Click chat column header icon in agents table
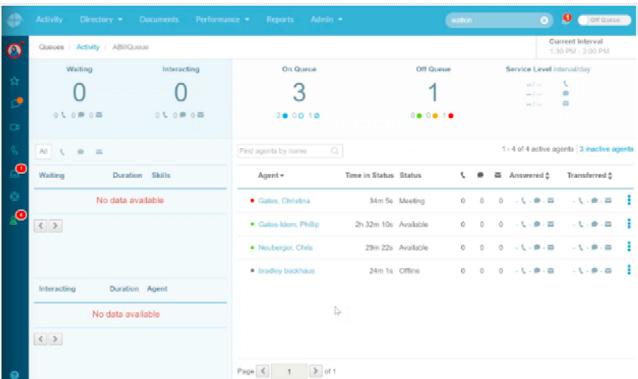Image resolution: width=638 pixels, height=379 pixels. pos(480,175)
